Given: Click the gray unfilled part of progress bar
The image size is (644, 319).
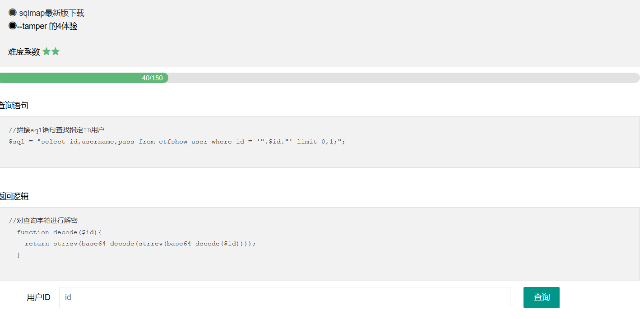Looking at the screenshot, I should coord(403,78).
